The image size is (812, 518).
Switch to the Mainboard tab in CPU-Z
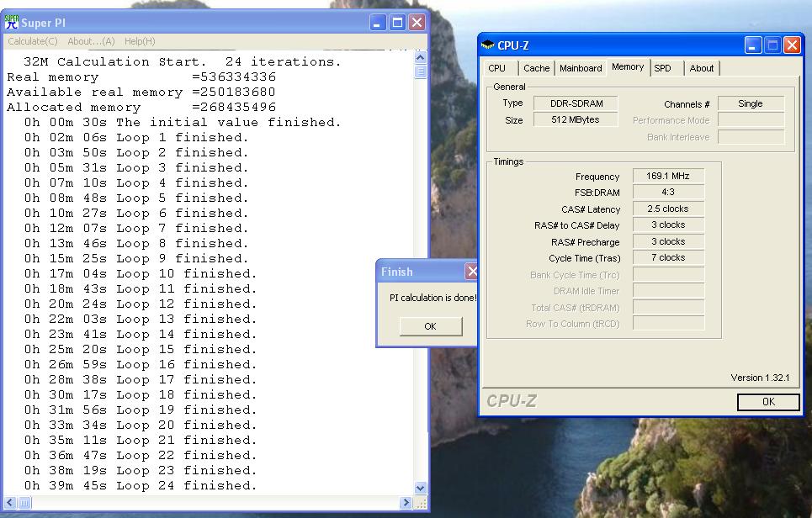581,68
